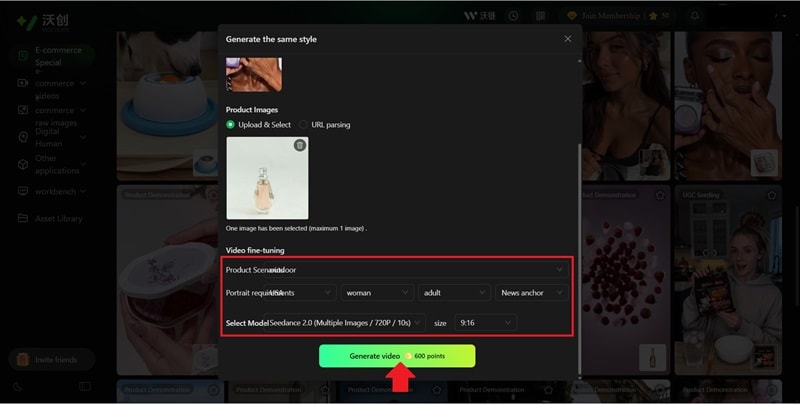
Task: Click the Video fine-tuning heading
Action: coord(255,250)
